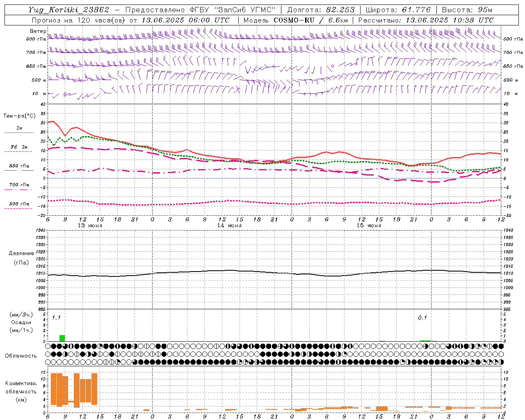Click the 'Тем-ра(°C)' temperature axis title
This screenshot has height=420, width=525.
click(x=19, y=116)
